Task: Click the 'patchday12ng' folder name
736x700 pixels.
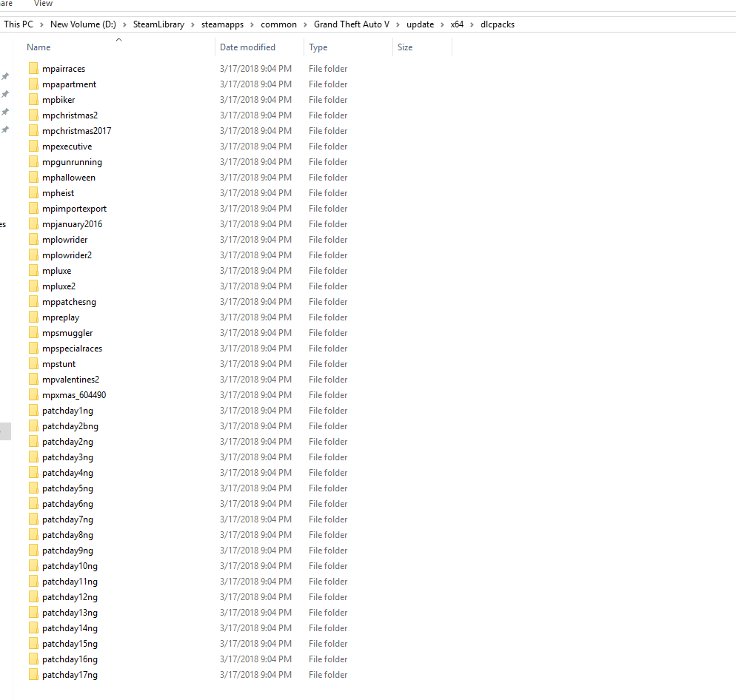Action: (70, 597)
